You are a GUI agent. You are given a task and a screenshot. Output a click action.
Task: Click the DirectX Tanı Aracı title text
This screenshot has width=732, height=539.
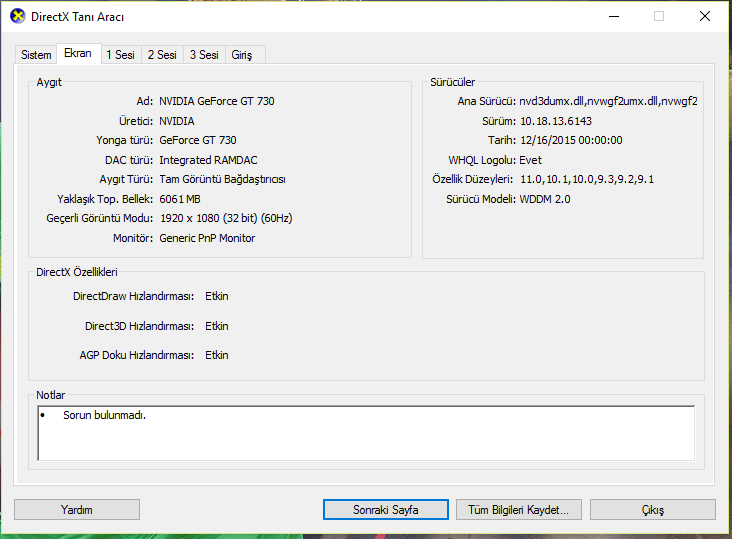[77, 17]
